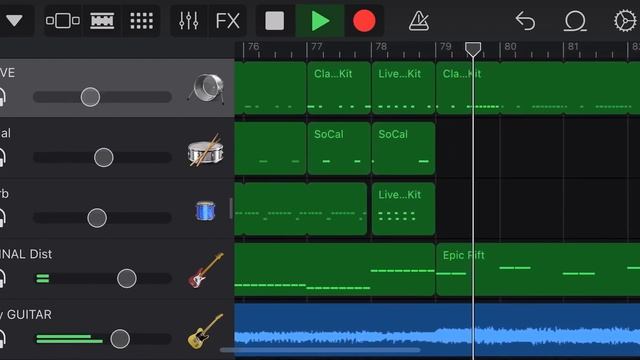Screen dimensions: 640x360
Task: Open the track controls view button
Action: pos(62,20)
